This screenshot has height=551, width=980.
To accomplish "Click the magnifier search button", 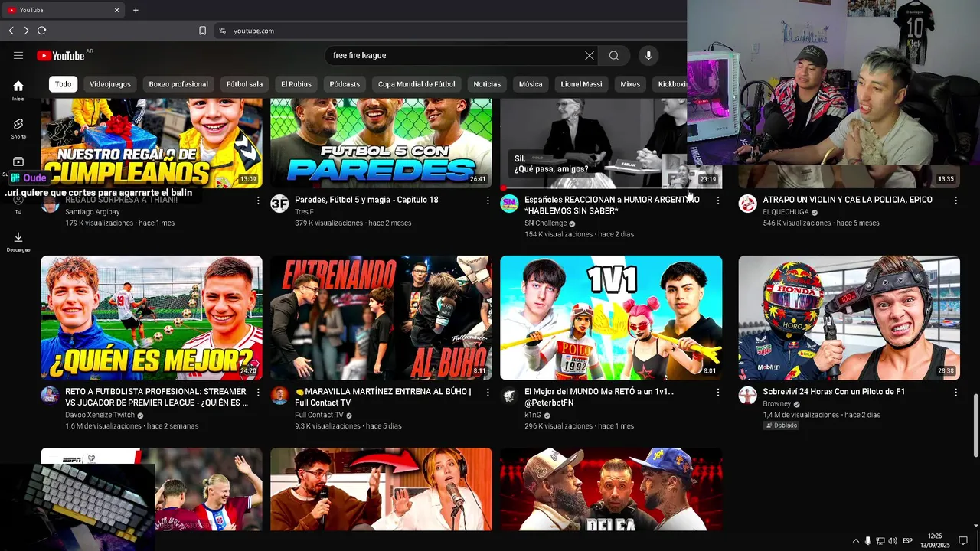I will click(614, 55).
